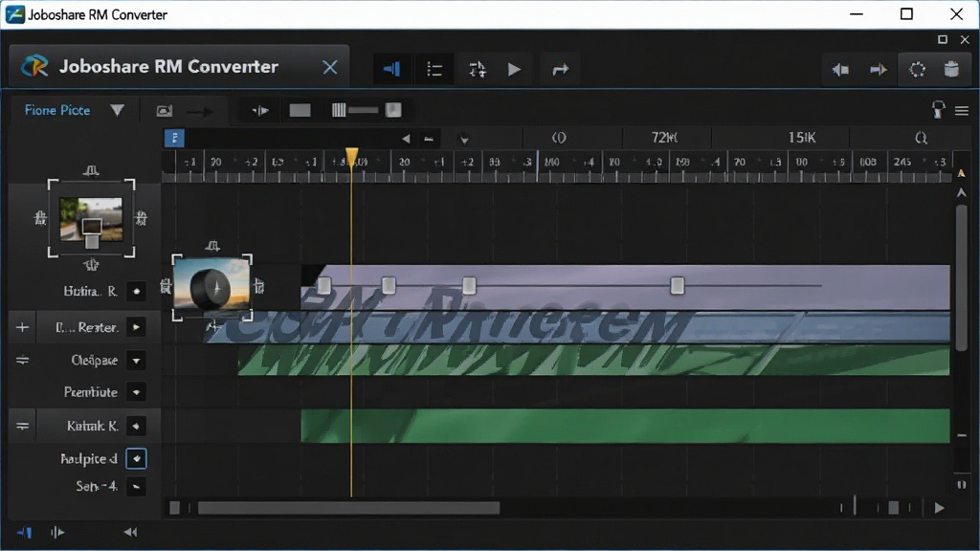
Task: Click the vertical timeline scrollbar
Action: click(x=961, y=278)
